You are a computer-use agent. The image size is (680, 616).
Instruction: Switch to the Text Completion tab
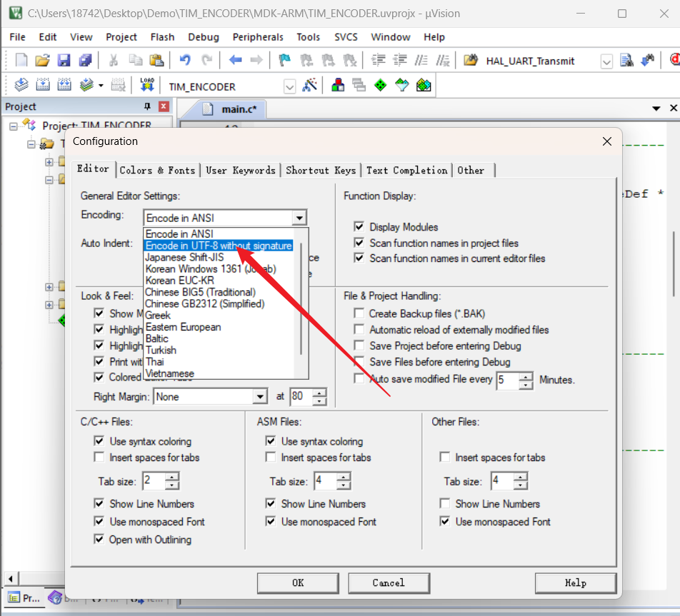pyautogui.click(x=407, y=171)
